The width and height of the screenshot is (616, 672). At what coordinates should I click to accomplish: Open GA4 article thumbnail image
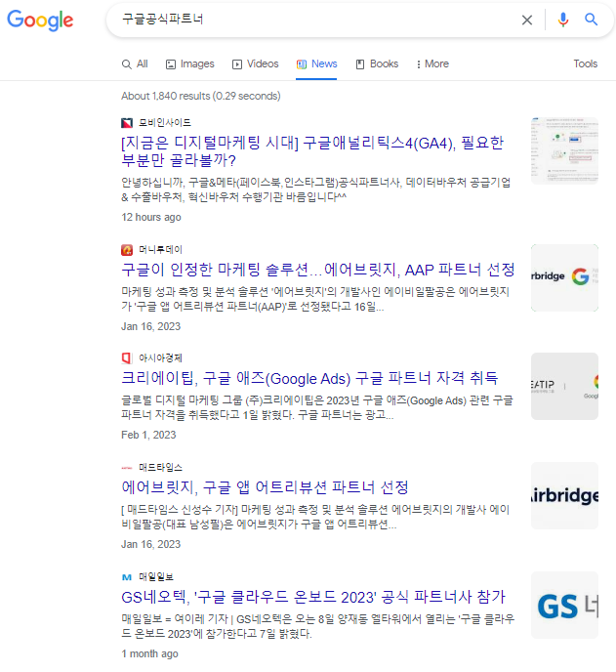coord(564,150)
